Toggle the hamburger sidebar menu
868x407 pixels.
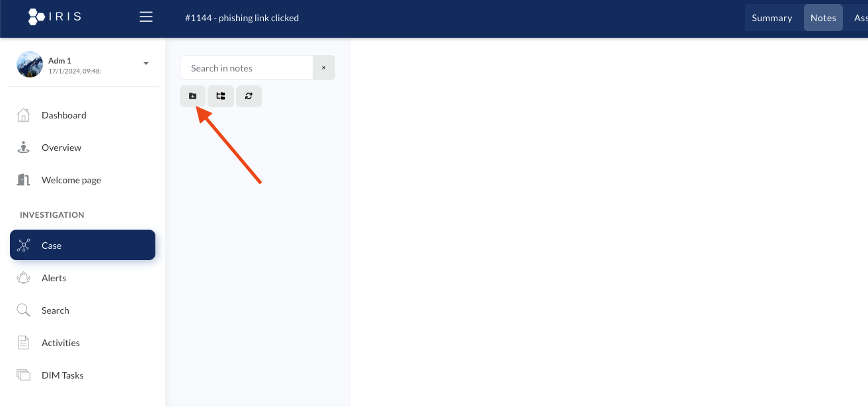pos(146,17)
